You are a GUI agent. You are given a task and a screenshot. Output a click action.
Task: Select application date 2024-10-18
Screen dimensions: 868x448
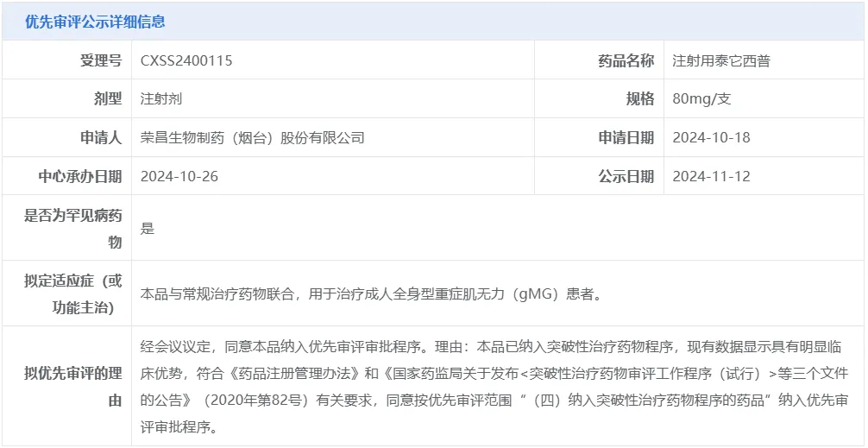click(711, 137)
